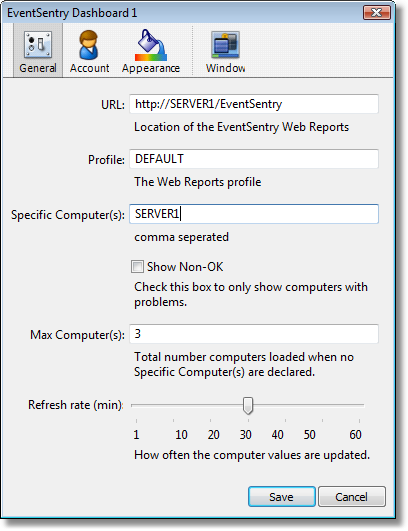Cancel the dashboard settings dialog
Image resolution: width=408 pixels, height=531 pixels.
[351, 497]
